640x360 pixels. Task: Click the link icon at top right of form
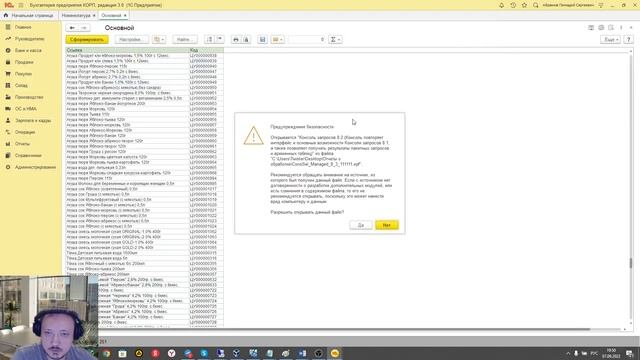601,28
